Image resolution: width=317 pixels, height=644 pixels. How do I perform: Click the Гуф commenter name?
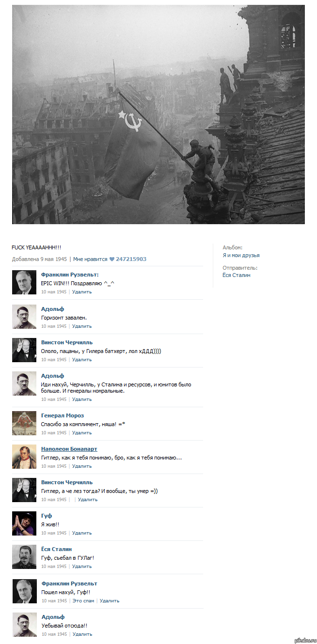coord(47,516)
